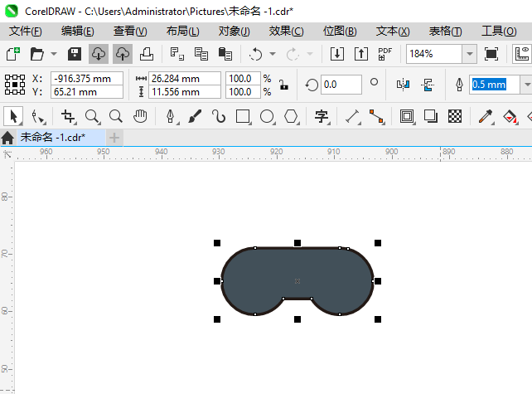Click the cloud download icon
Viewport: 532px width, 394px height.
click(x=99, y=54)
